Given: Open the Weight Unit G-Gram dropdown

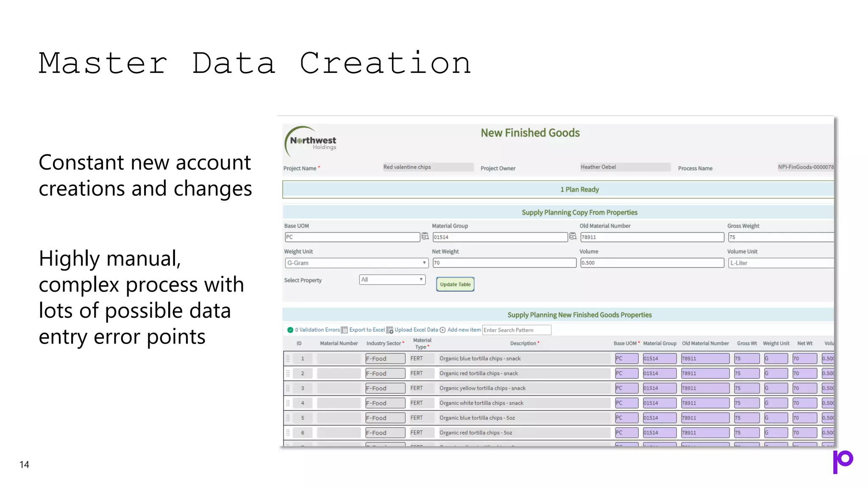Looking at the screenshot, I should pyautogui.click(x=356, y=263).
